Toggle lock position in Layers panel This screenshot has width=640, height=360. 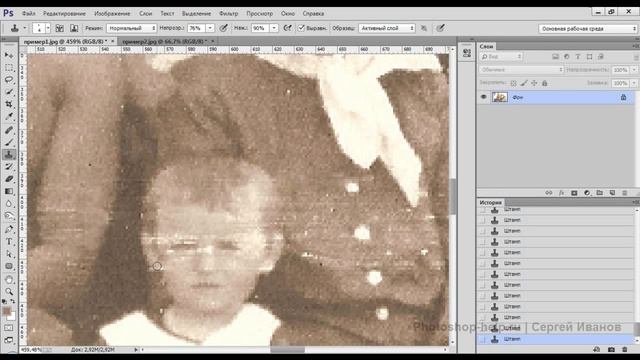click(534, 83)
